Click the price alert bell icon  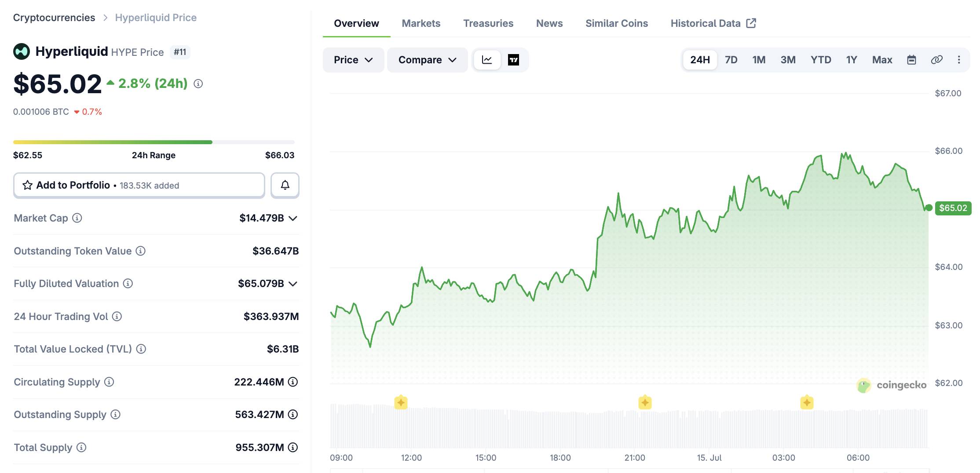(285, 185)
